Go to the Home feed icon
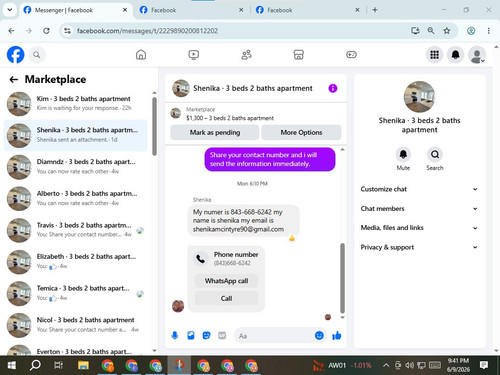This screenshot has width=500, height=375. tap(141, 55)
